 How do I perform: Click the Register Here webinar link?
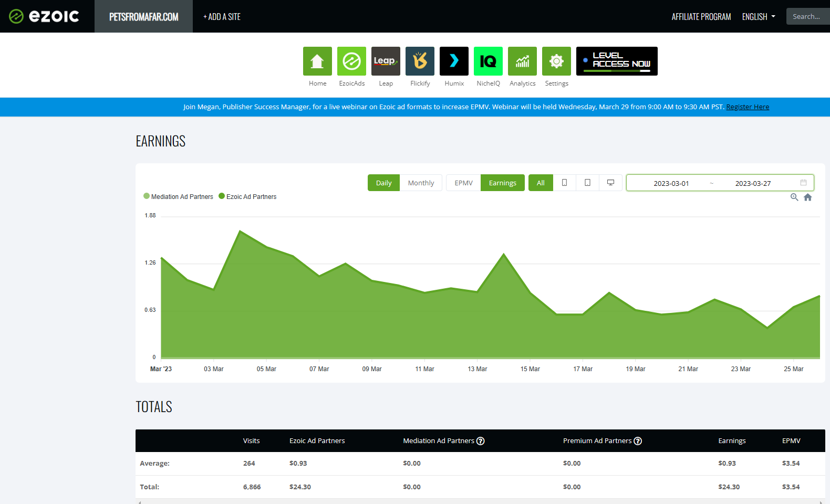point(748,107)
